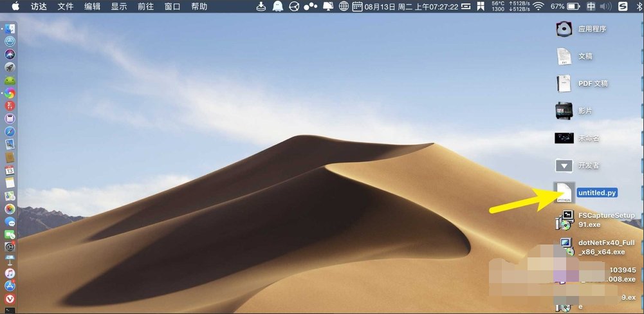644x314 pixels.
Task: Open the 前往 menu
Action: (145, 6)
